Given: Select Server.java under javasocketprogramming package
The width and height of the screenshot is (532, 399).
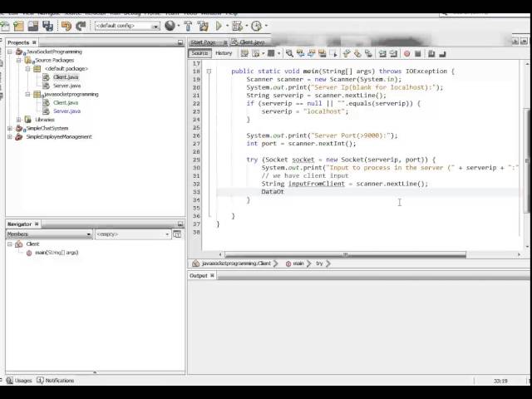Looking at the screenshot, I should click(x=66, y=111).
